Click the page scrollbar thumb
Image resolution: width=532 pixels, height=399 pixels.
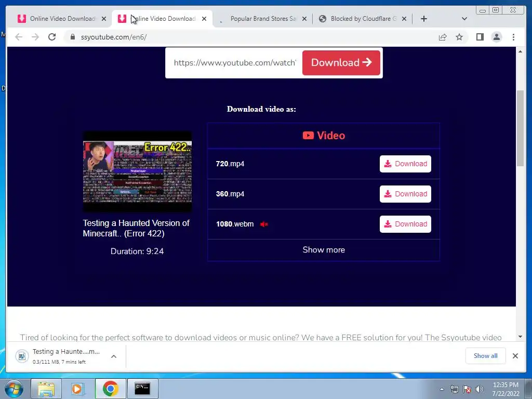tap(520, 128)
